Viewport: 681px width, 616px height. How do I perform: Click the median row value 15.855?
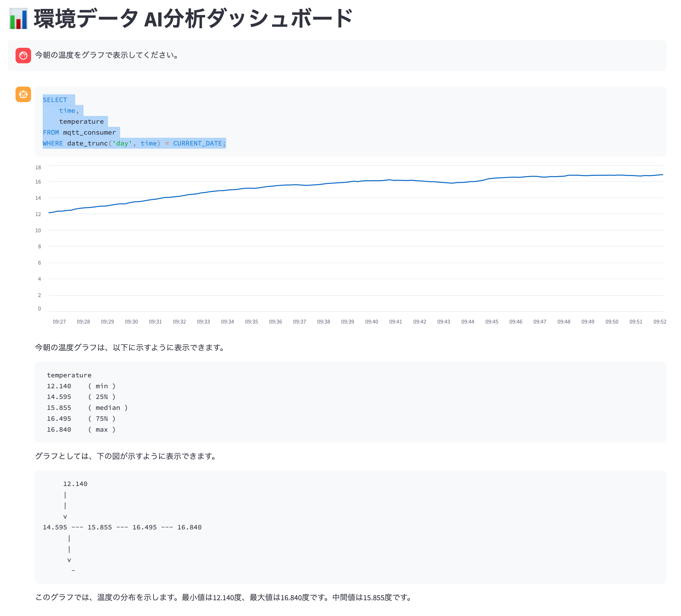click(x=59, y=408)
